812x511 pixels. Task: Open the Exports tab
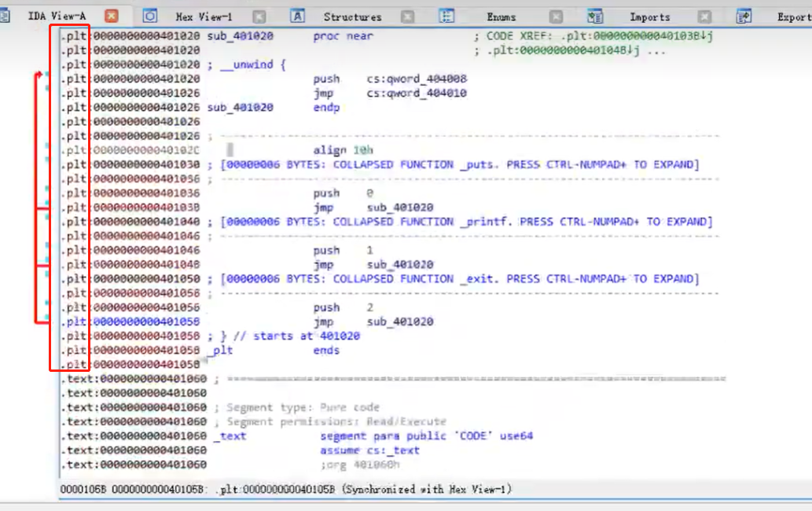click(x=795, y=17)
